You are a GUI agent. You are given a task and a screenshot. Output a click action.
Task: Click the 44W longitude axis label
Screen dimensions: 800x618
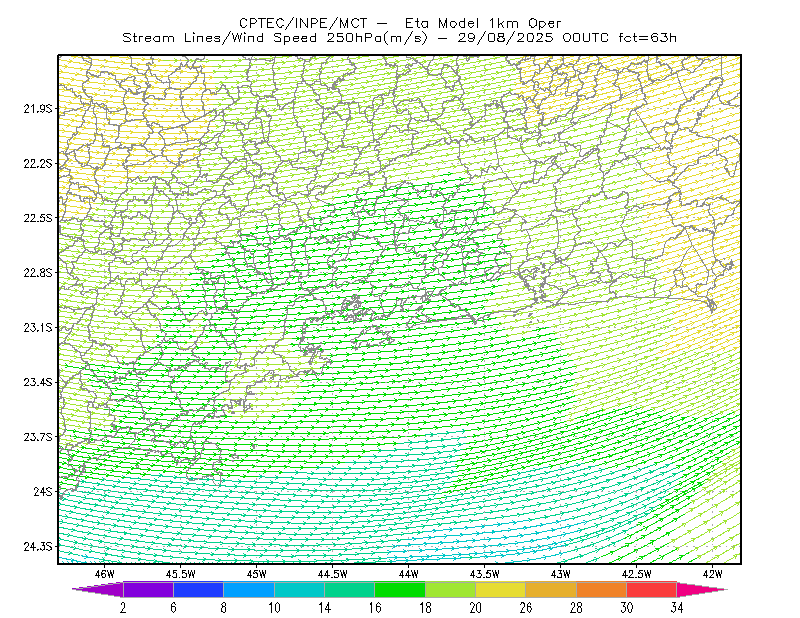(x=409, y=574)
